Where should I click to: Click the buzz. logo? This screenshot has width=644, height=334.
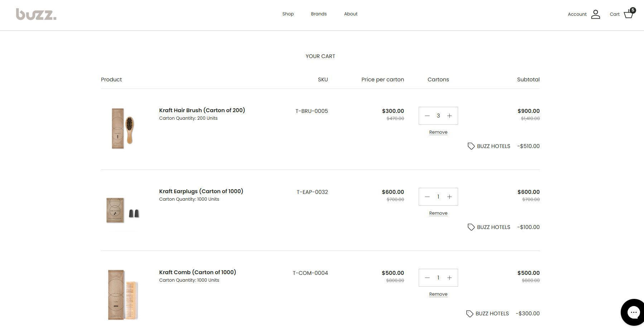36,14
